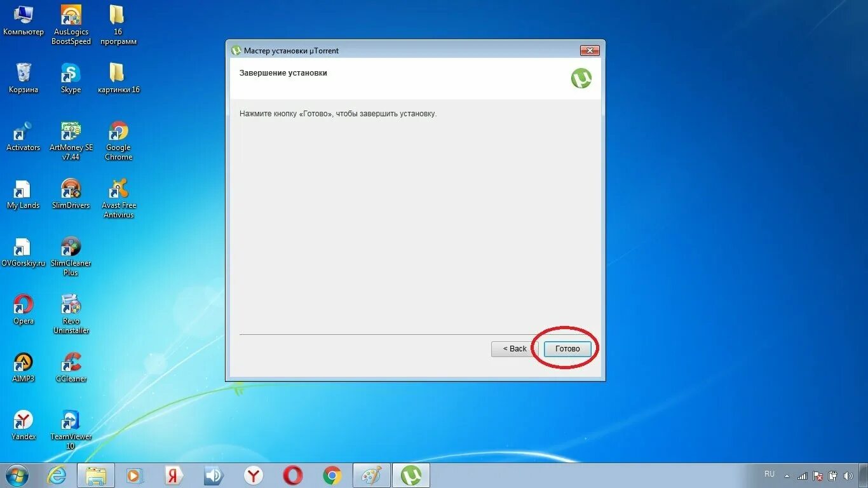Select the Корзина recycle bin icon
The width and height of the screenshot is (868, 488).
point(24,78)
